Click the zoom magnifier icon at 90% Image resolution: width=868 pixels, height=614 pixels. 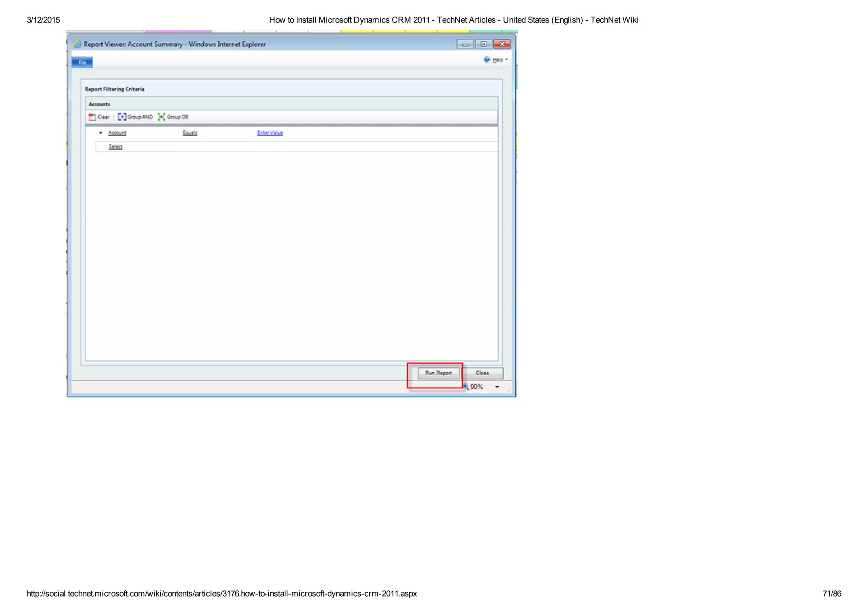466,386
